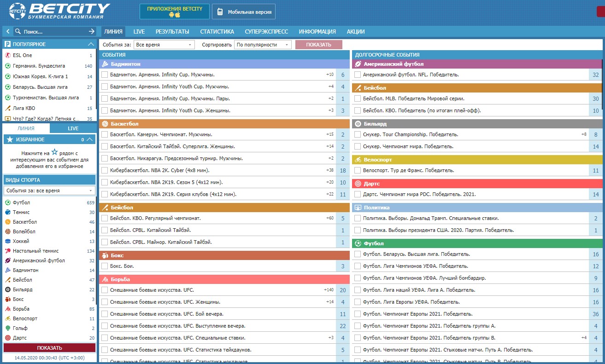
Task: Check the Infinity Cup Мужчины badminton box
Action: pyautogui.click(x=105, y=75)
